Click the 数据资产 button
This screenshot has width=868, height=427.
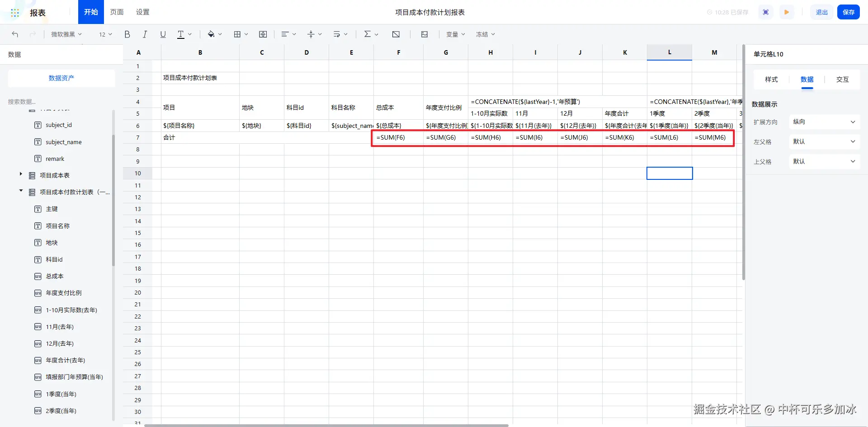(x=61, y=78)
